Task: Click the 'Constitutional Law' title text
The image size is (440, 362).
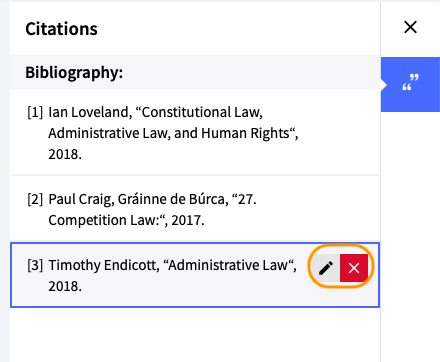Action: [x=199, y=112]
